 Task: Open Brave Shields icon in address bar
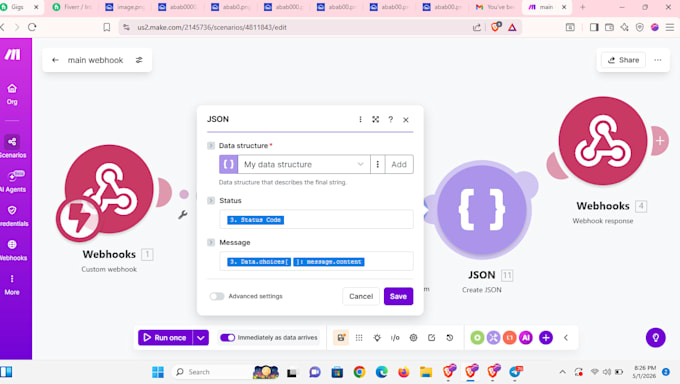point(496,27)
